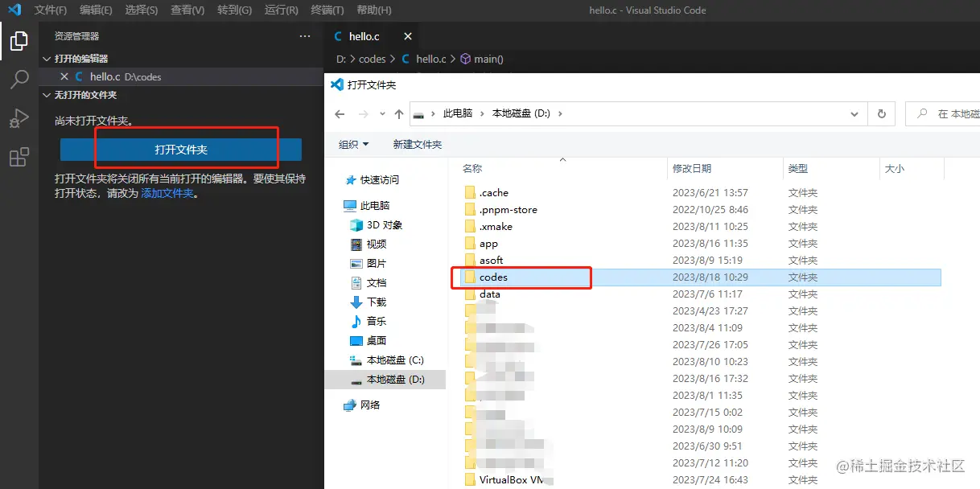Open 编辑(E) menu

pos(97,10)
